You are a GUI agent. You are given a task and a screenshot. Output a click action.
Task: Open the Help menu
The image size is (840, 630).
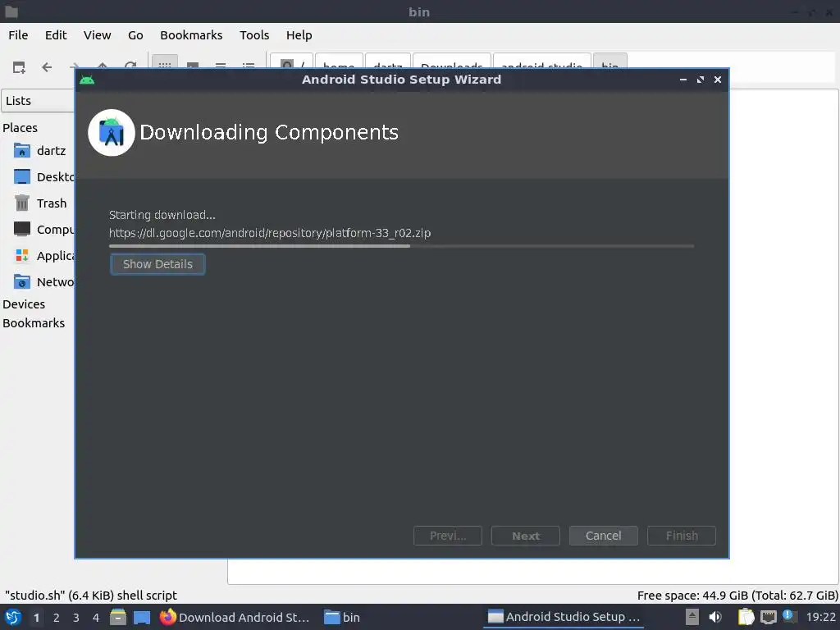click(299, 35)
